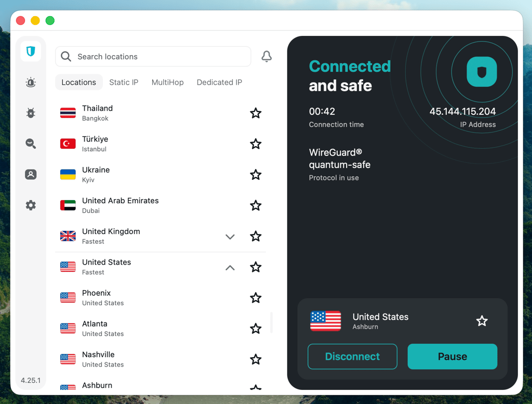Viewport: 532px width, 404px height.
Task: Favorite Atlanta with its star
Action: pos(256,329)
